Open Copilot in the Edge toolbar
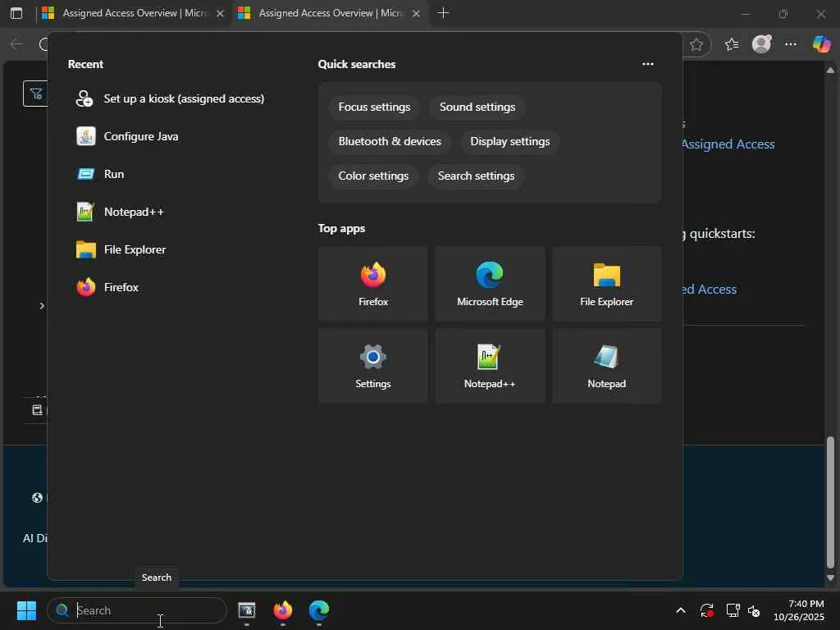Image resolution: width=840 pixels, height=630 pixels. tap(821, 44)
